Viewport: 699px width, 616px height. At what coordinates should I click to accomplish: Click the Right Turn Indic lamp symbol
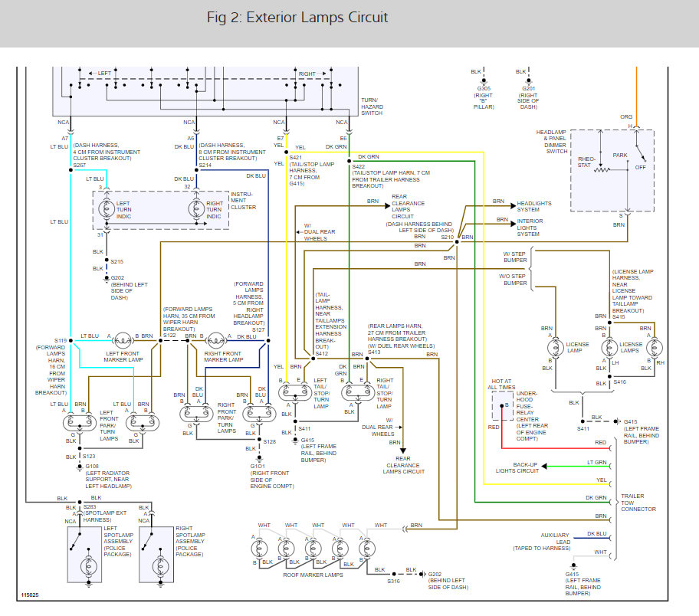coord(196,208)
